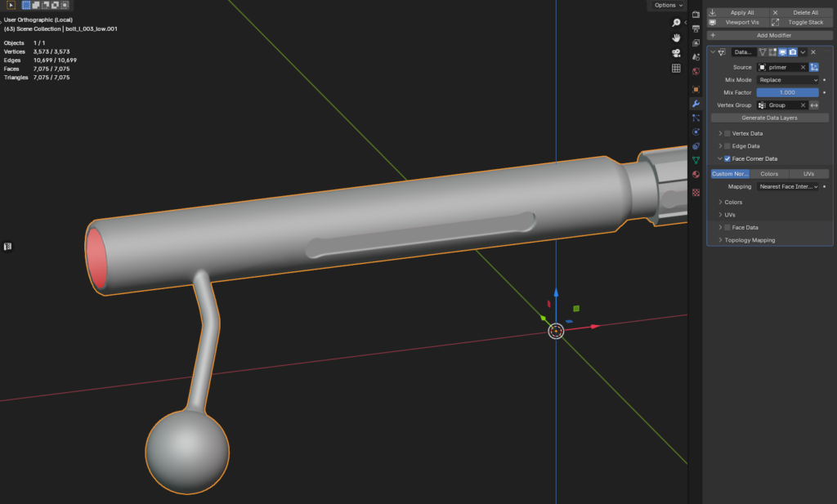This screenshot has height=504, width=837.
Task: Expand the Edge Data section
Action: (720, 146)
